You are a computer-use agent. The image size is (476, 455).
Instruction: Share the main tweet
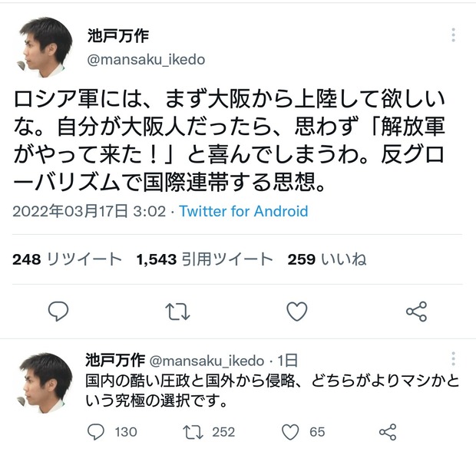(416, 311)
